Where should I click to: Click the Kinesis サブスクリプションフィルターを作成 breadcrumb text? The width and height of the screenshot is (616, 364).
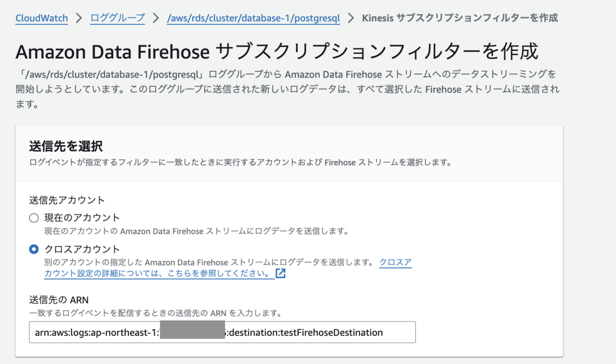(460, 18)
